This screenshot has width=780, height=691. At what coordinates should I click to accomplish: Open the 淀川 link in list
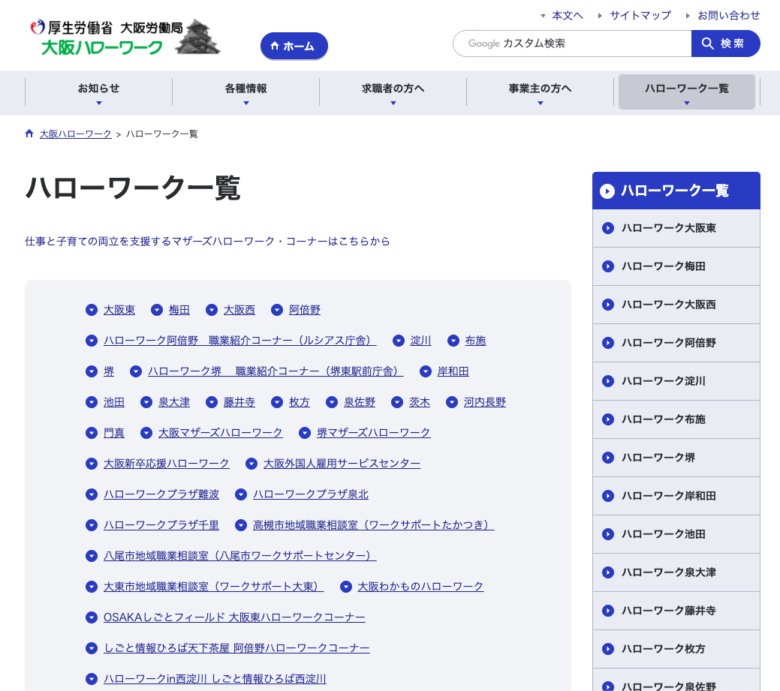(x=420, y=341)
